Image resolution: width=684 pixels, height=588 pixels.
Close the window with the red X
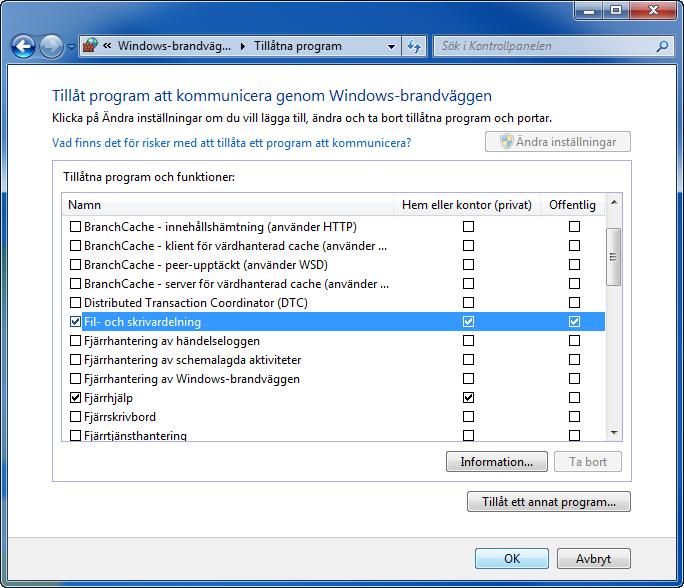tap(653, 10)
